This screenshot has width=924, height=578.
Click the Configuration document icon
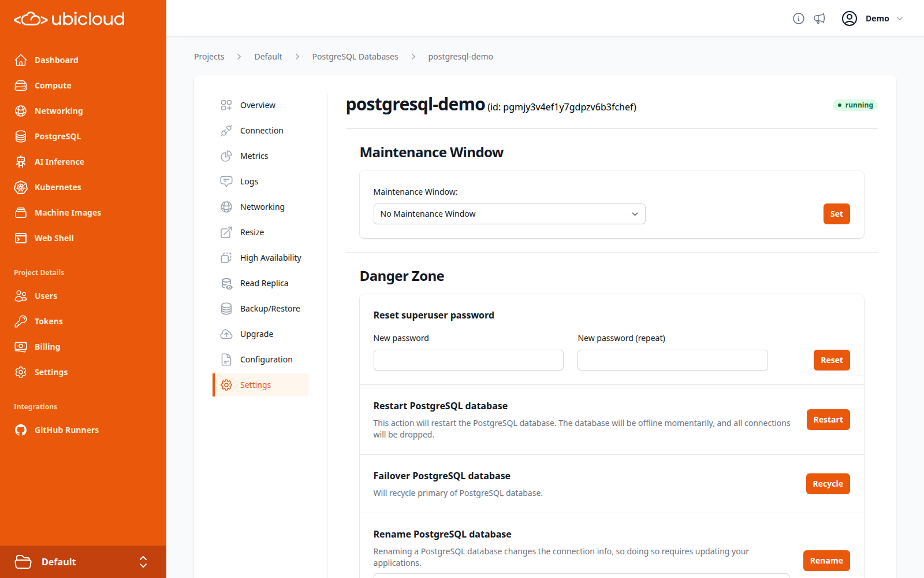pos(226,360)
